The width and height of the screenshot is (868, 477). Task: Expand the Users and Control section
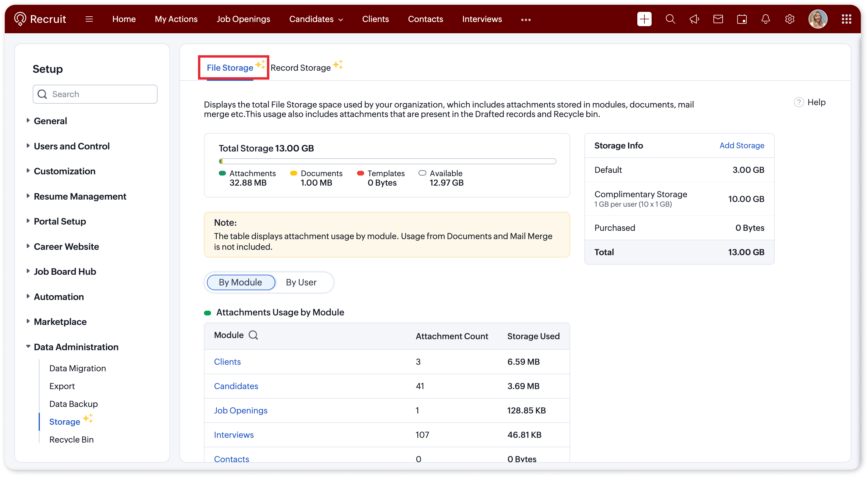click(71, 146)
